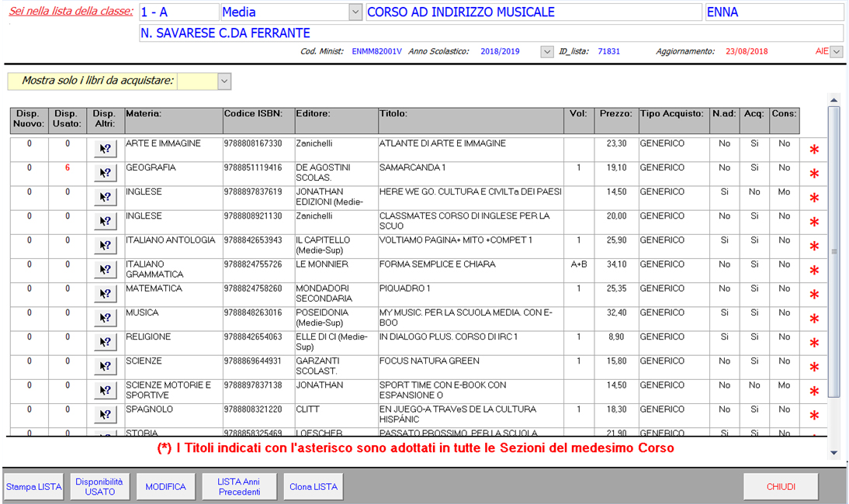
Task: Click the Sei nella lista della classe label
Action: (x=71, y=12)
